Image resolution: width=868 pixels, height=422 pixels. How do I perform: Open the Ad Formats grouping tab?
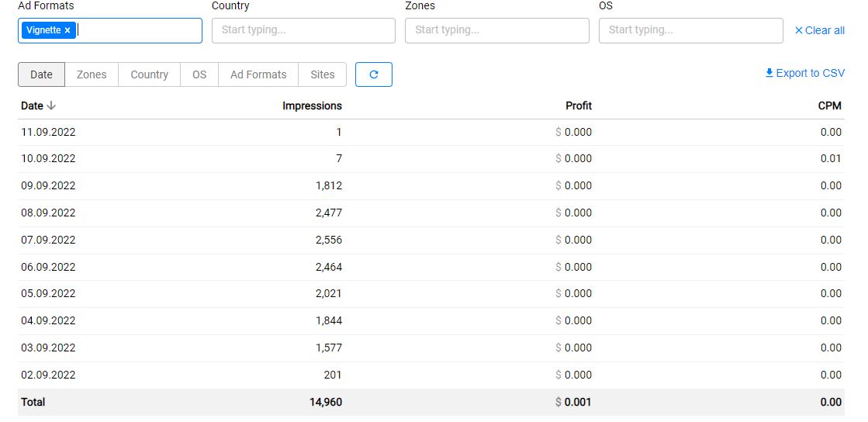(258, 74)
